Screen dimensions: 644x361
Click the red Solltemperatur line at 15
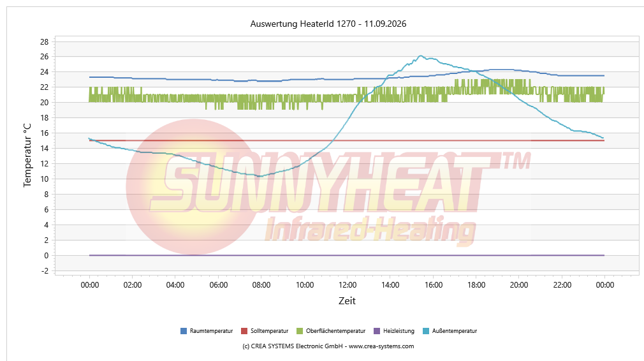347,140
